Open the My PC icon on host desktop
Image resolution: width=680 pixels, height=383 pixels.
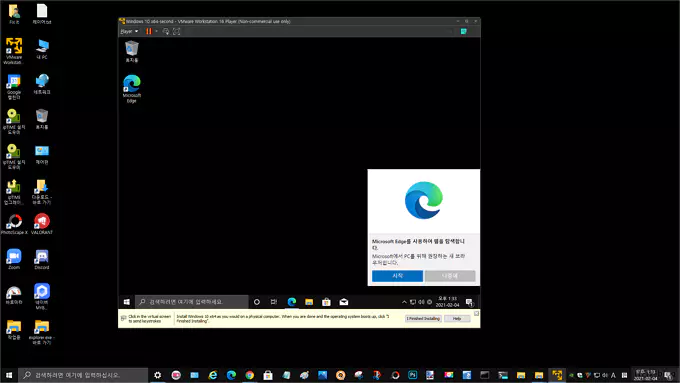tap(42, 49)
